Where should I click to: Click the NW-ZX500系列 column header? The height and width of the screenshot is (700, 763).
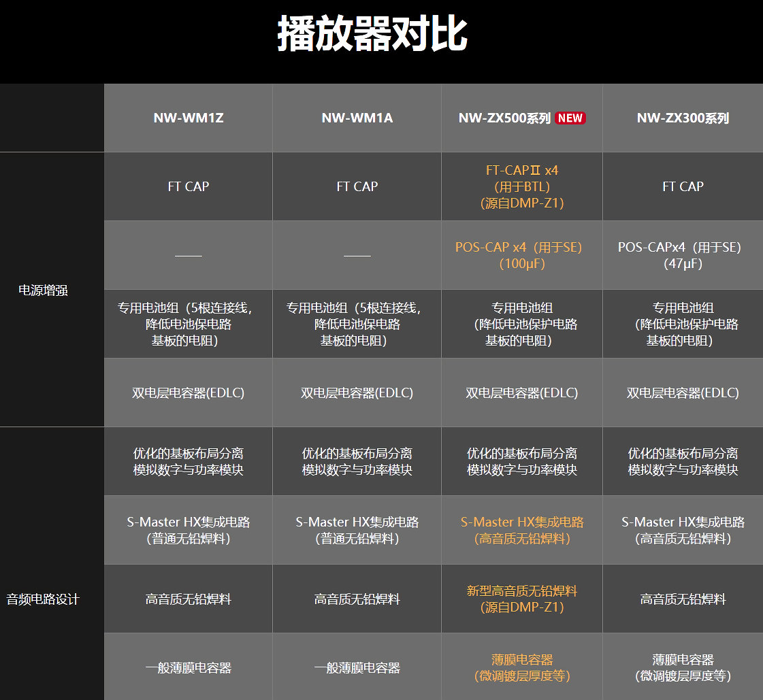click(514, 118)
